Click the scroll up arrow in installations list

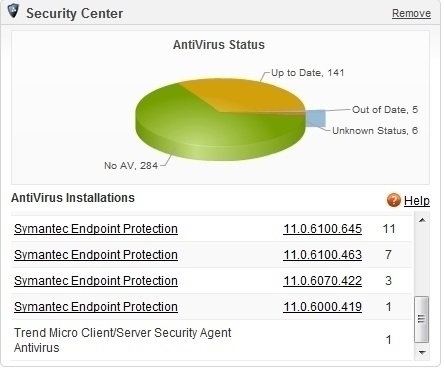[x=422, y=220]
